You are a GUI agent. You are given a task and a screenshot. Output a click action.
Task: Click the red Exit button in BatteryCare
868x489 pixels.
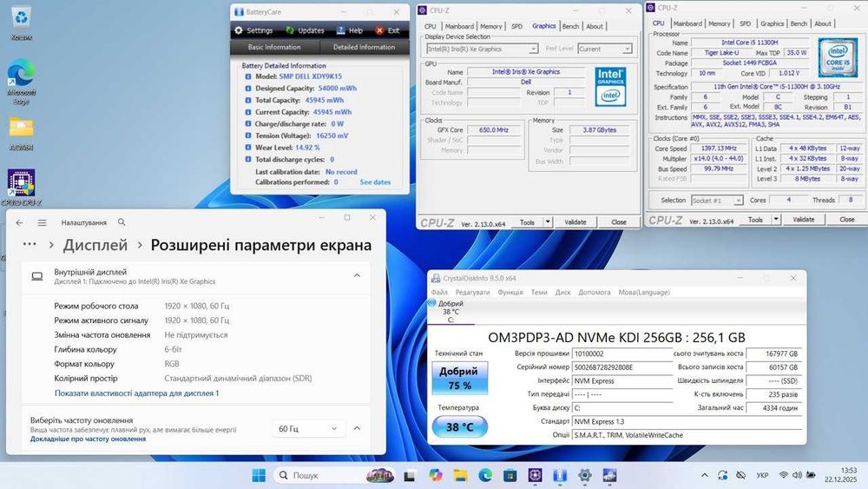[x=387, y=30]
